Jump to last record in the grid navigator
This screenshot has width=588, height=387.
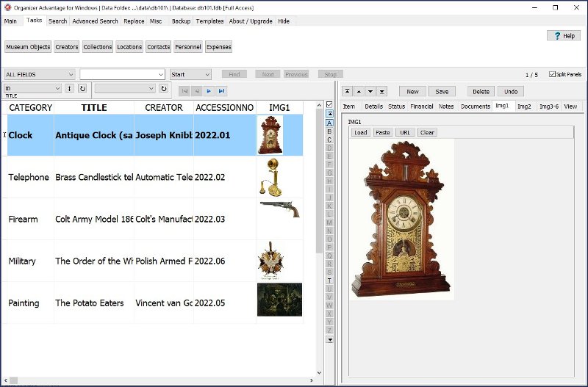pyautogui.click(x=222, y=91)
